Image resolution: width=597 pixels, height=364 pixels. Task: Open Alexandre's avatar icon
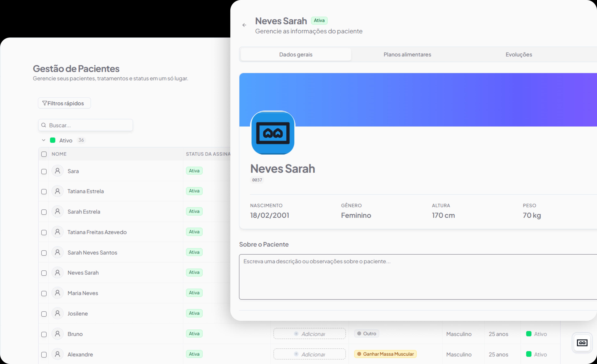57,354
